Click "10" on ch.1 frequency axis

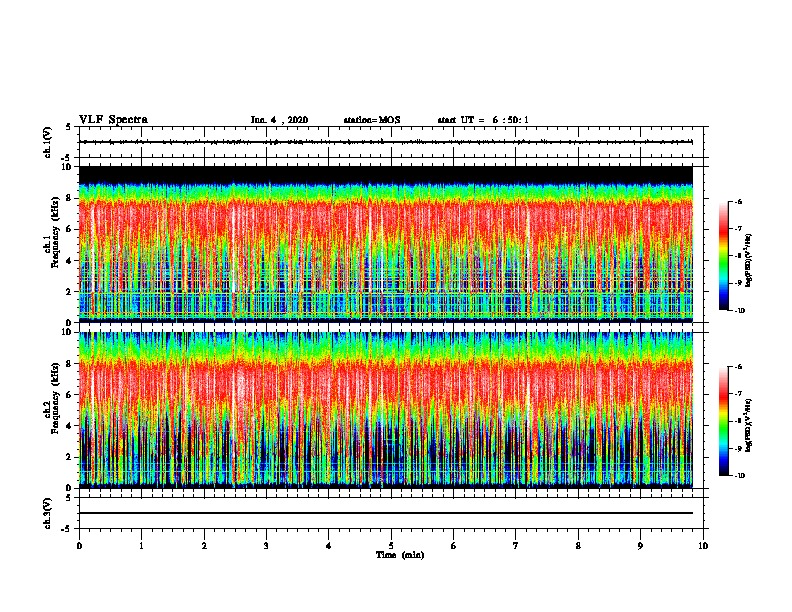[x=68, y=167]
